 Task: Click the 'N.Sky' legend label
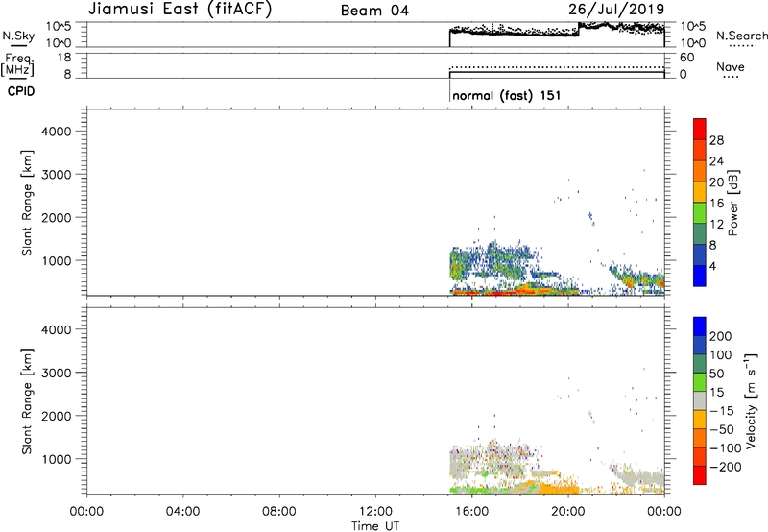coord(18,36)
